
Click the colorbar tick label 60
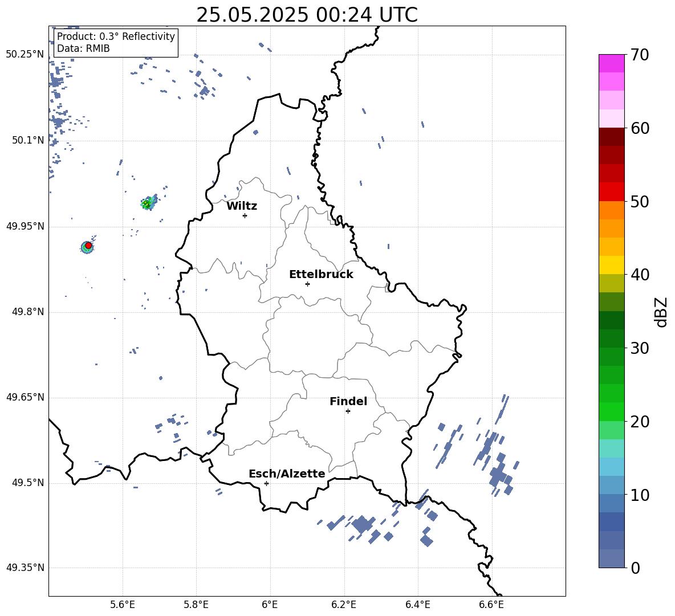[640, 128]
